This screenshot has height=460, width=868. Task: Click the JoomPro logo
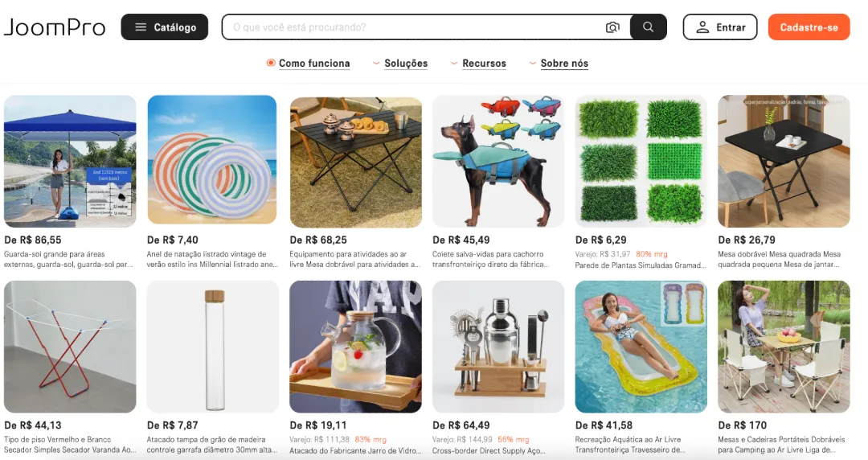pyautogui.click(x=55, y=27)
